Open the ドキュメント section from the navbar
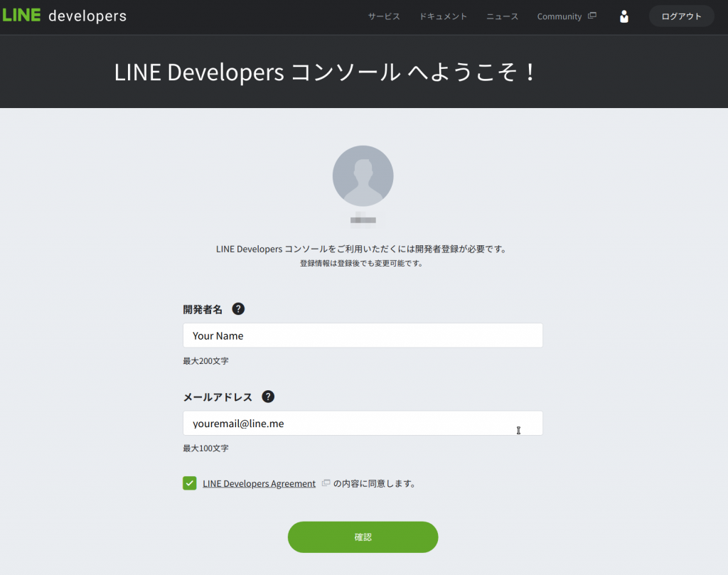Screen dimensions: 728x575 tap(443, 16)
